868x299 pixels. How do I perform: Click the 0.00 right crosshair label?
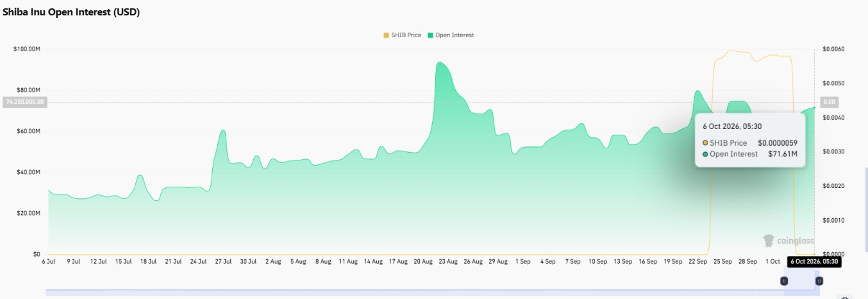830,101
